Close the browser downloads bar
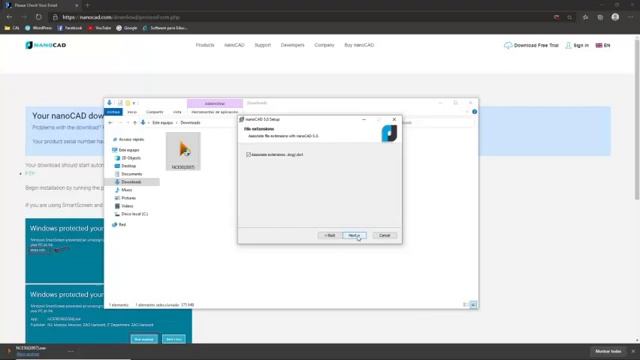640x360 pixels. click(x=633, y=351)
